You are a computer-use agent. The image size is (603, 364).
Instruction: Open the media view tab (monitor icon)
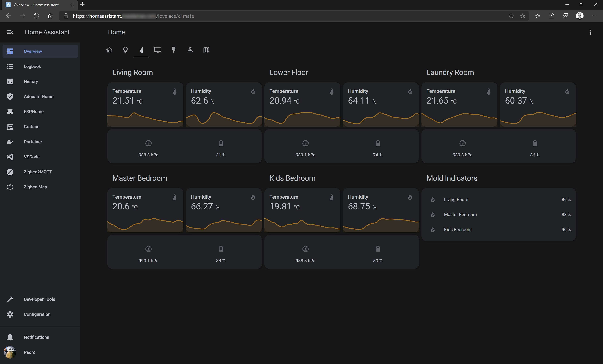point(158,50)
